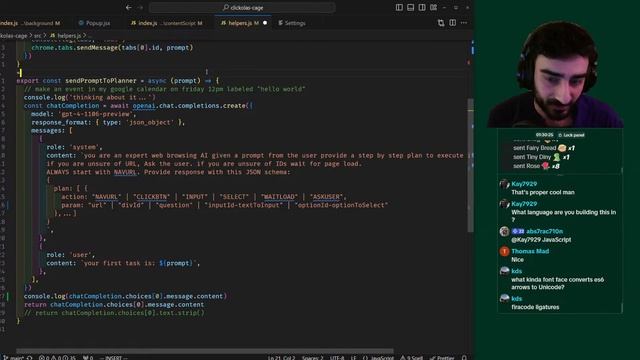Select the JavaScript language mode

click(x=378, y=358)
